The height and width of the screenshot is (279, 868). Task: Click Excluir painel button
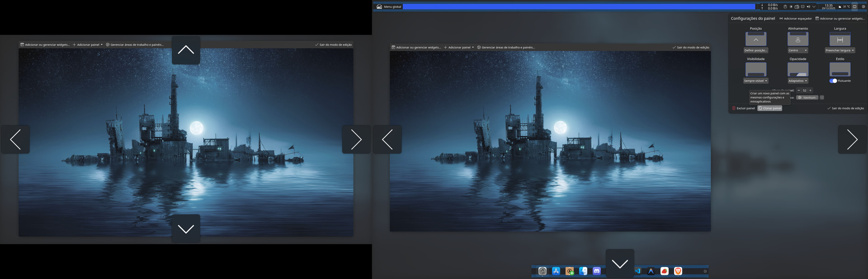point(744,109)
